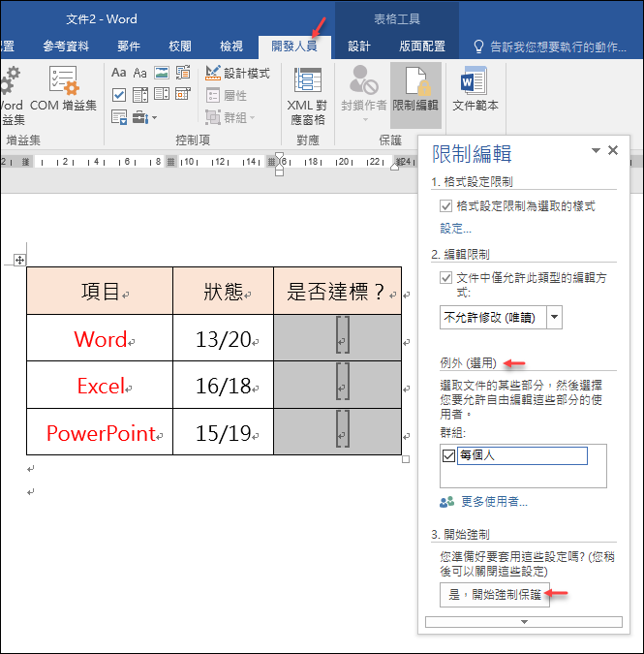Open 更多使用者... link
Image resolution: width=644 pixels, height=654 pixels.
494,502
